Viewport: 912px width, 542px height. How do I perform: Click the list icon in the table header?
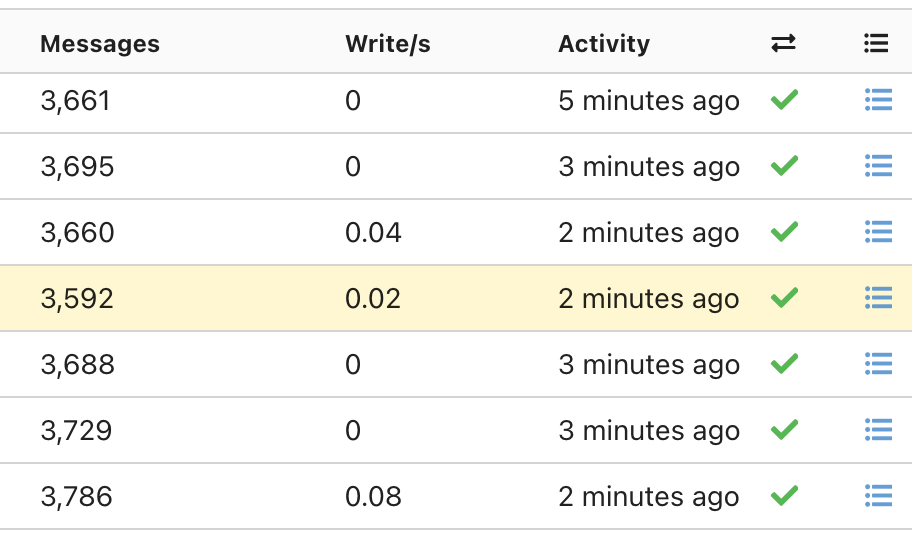[876, 43]
